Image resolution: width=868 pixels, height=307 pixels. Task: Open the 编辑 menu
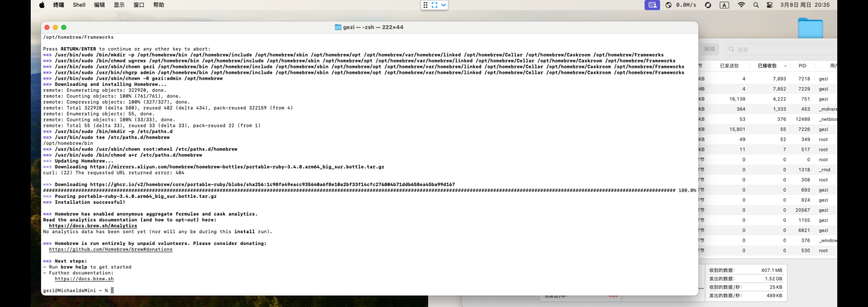coord(99,5)
